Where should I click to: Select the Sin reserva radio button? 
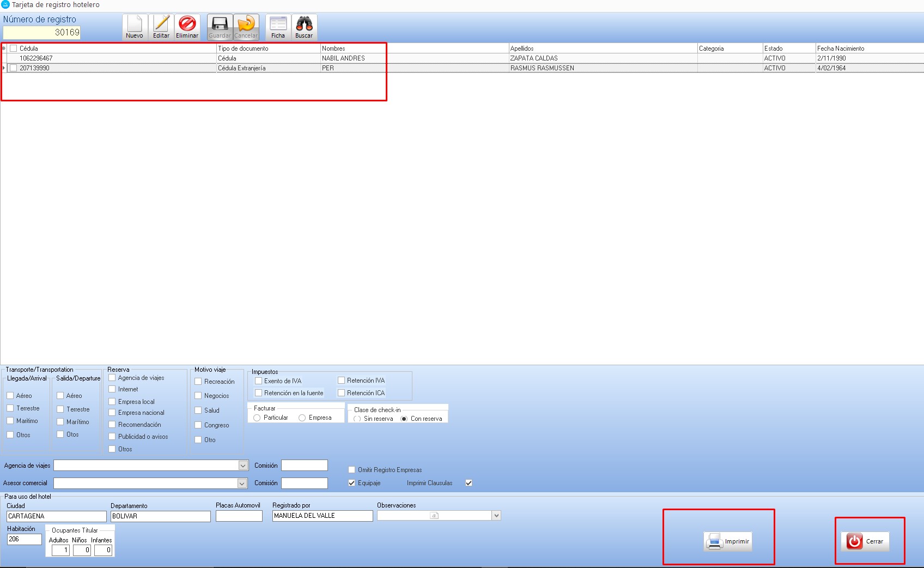357,419
